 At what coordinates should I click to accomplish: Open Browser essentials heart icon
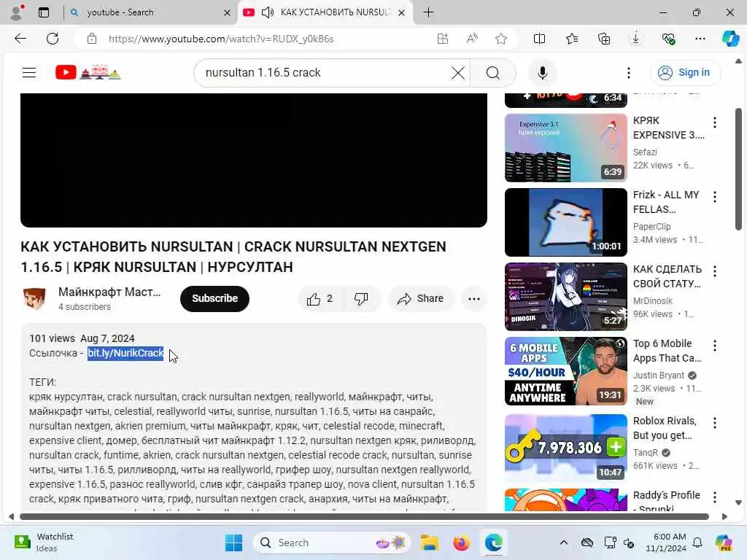click(x=668, y=39)
